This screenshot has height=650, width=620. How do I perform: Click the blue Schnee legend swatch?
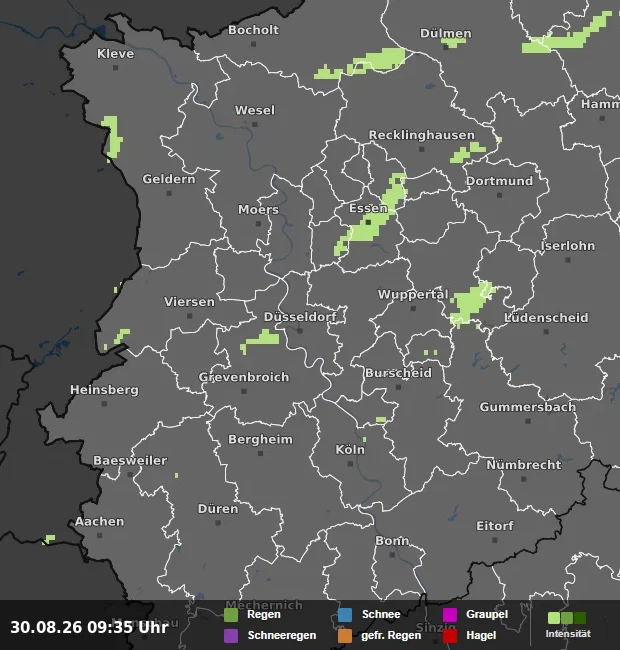coord(345,615)
